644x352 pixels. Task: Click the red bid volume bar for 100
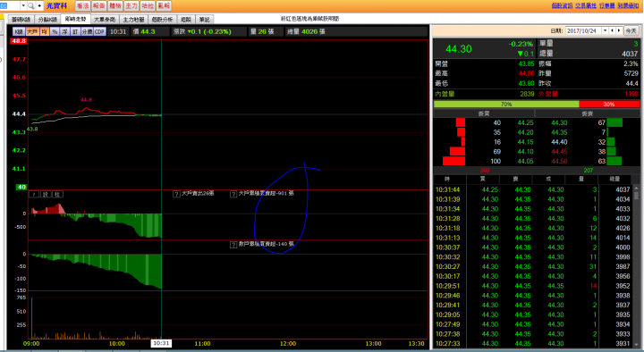click(x=453, y=161)
